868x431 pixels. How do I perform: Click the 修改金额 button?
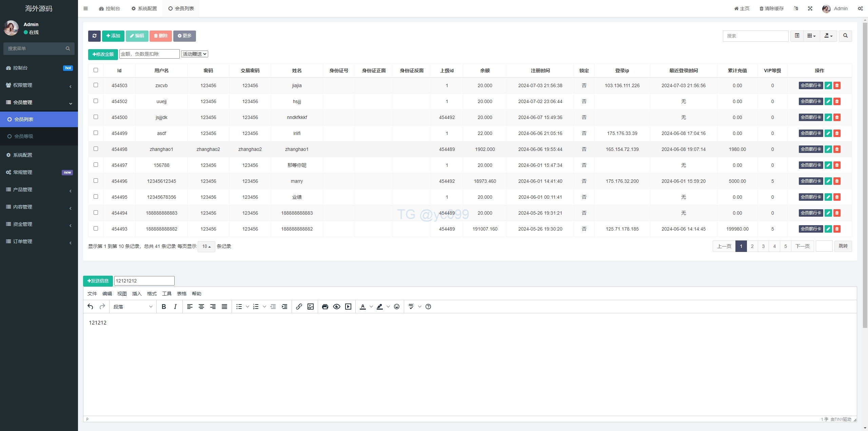103,54
